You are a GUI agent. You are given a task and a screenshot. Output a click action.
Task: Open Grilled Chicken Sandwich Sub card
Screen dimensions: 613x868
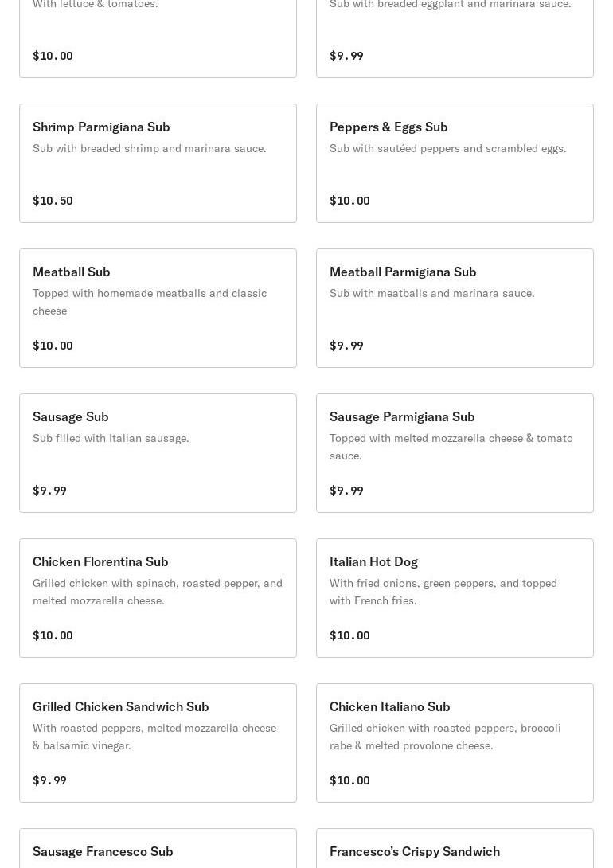(x=158, y=744)
